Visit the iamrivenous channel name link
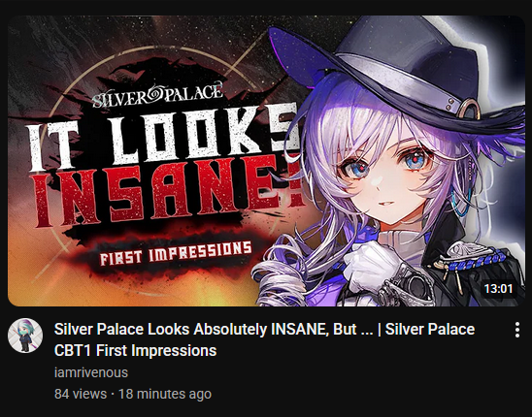 coord(91,372)
